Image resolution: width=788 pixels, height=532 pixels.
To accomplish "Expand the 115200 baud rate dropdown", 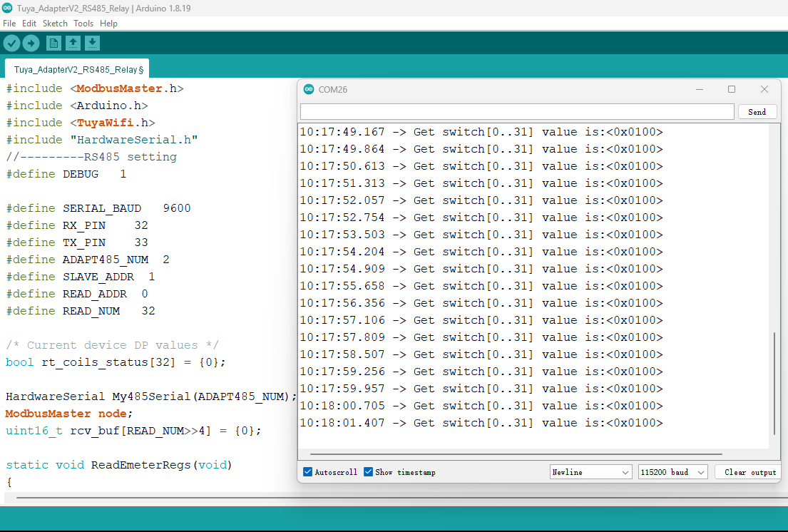I will [672, 472].
